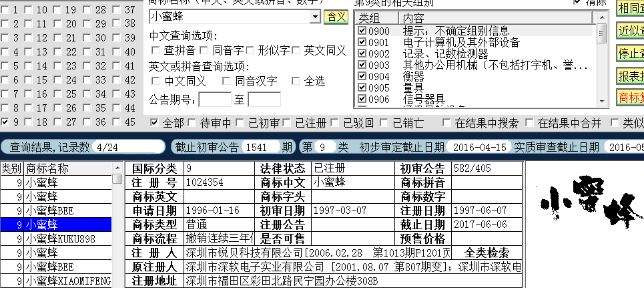The width and height of the screenshot is (644, 288).
Task: Uncheck class 9 checkbox
Action: pos(5,122)
